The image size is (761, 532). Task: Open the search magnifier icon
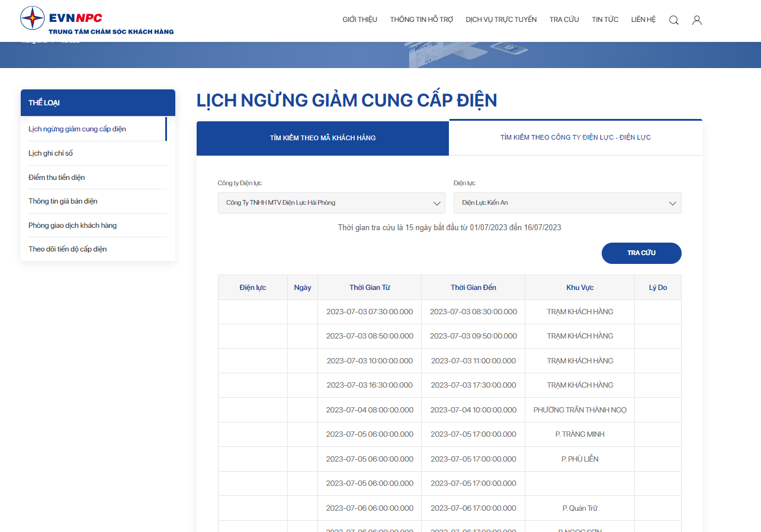[x=674, y=20]
